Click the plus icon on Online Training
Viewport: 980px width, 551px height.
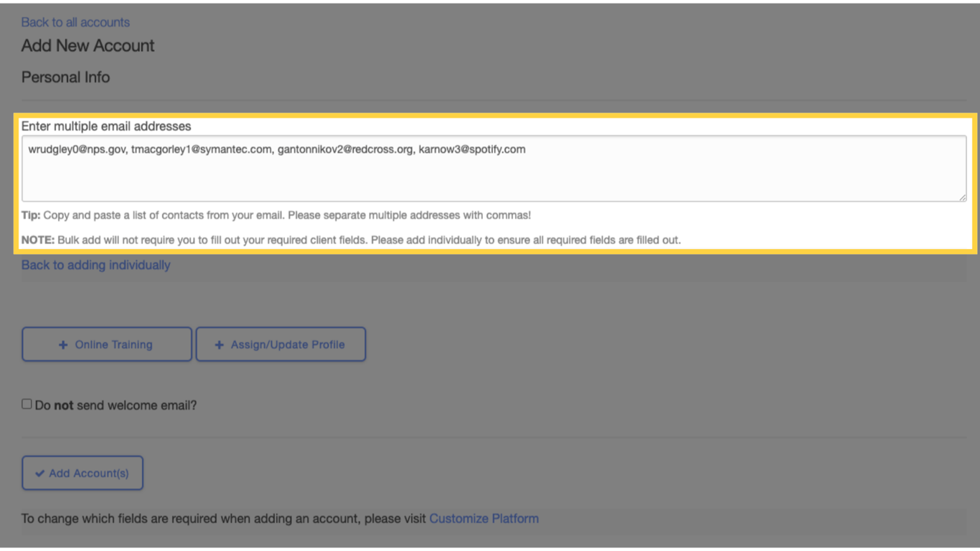point(63,344)
